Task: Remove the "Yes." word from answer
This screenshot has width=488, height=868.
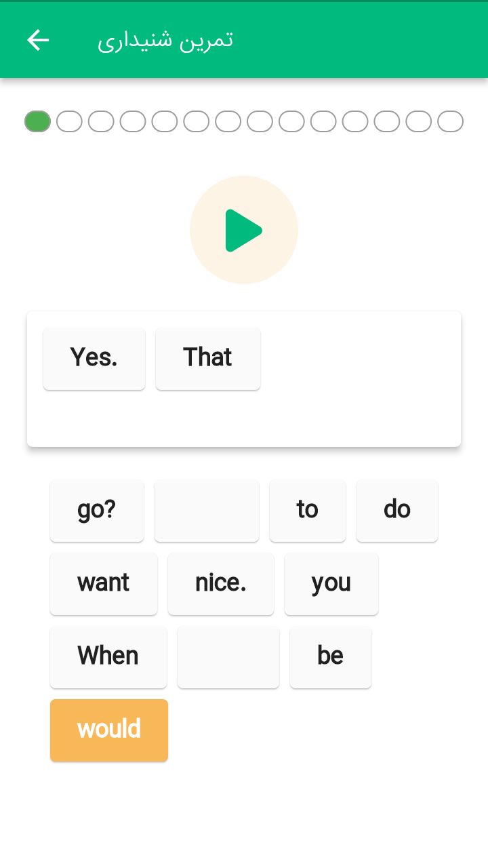Action: click(x=94, y=358)
